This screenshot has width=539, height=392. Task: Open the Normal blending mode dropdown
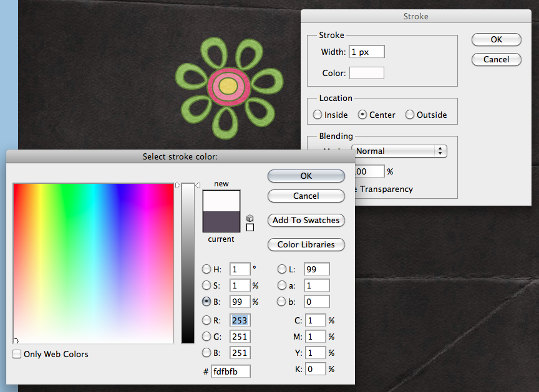399,151
